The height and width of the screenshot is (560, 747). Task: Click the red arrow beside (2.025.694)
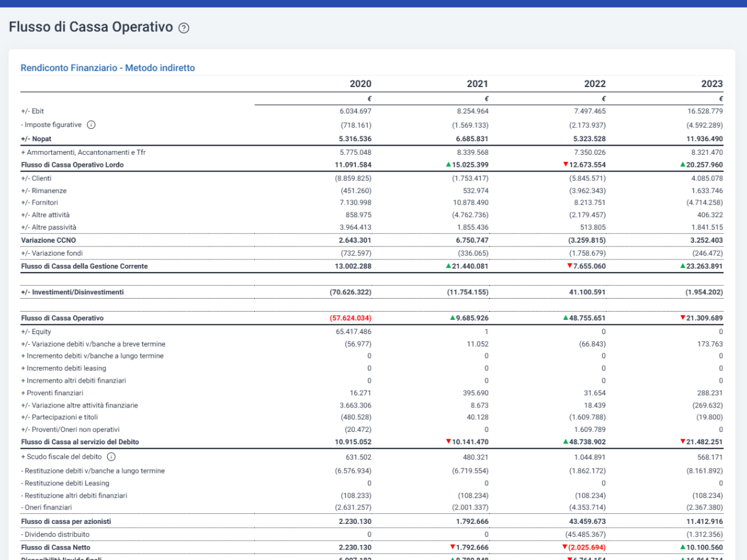(565, 548)
